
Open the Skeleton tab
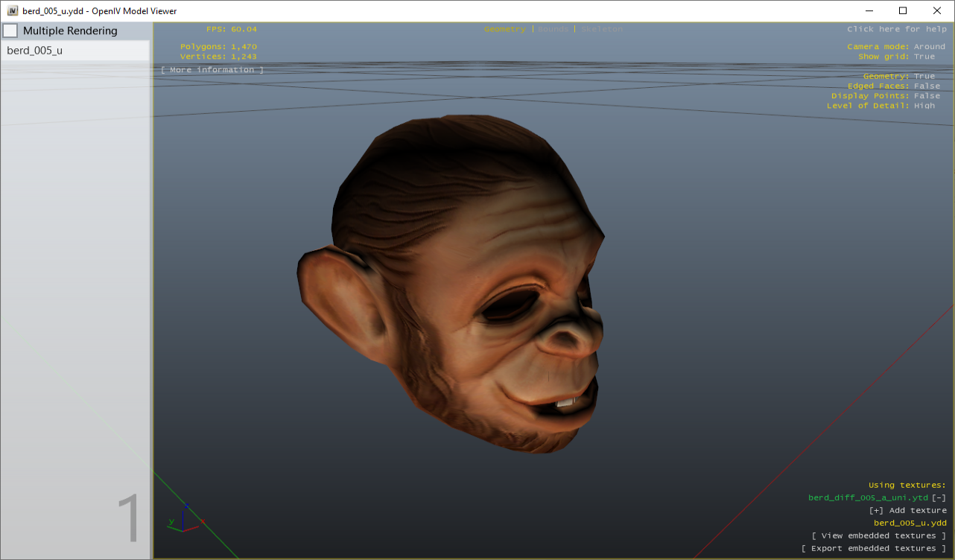pyautogui.click(x=602, y=29)
